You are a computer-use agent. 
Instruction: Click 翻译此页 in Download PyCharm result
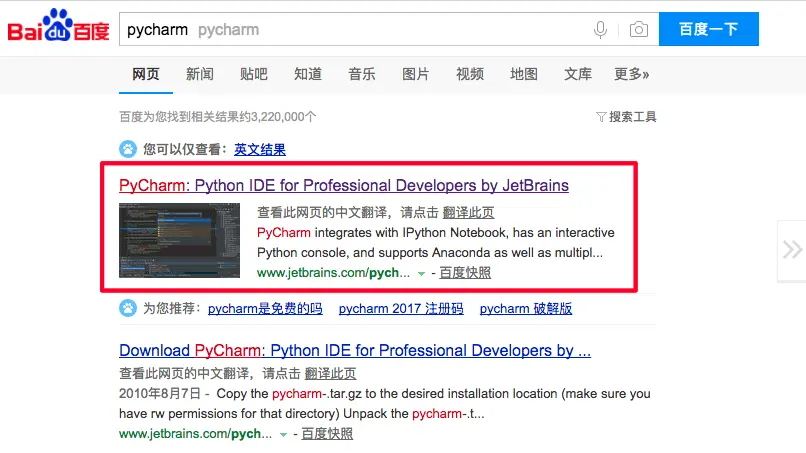pos(331,373)
